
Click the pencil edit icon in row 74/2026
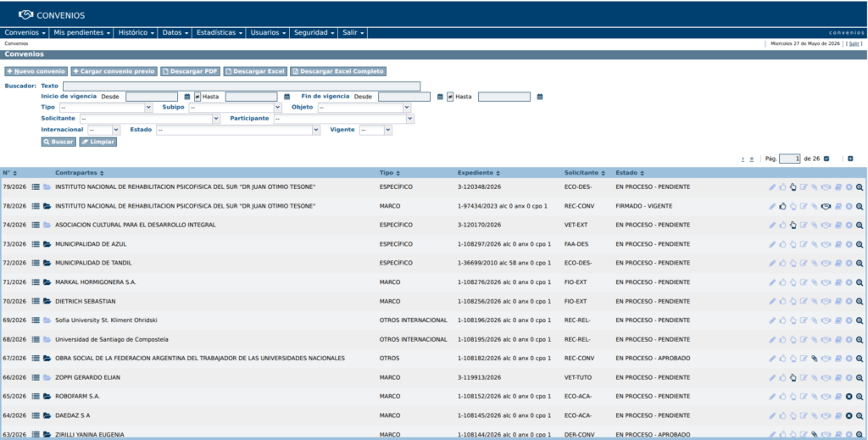click(x=771, y=226)
